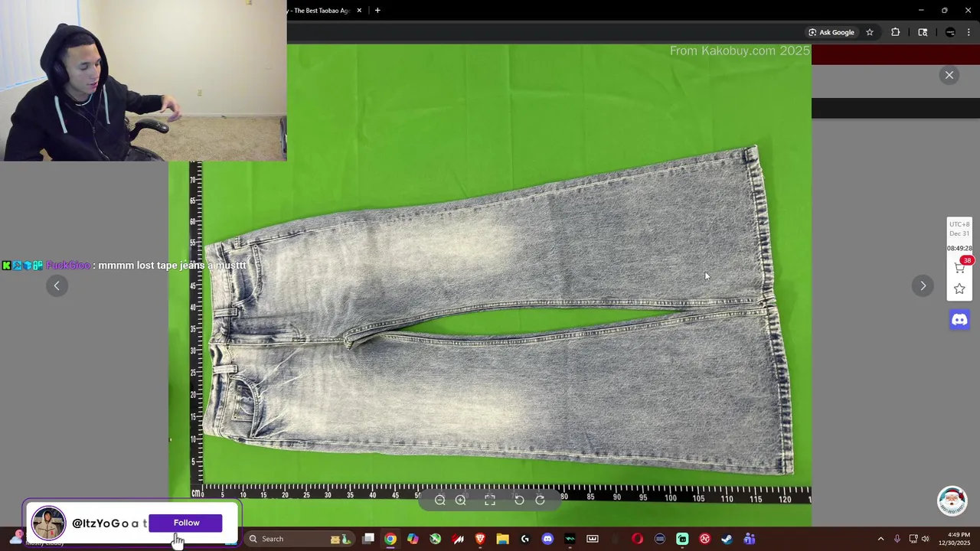Rotate the photo clockwise
The image size is (980, 551).
click(540, 500)
